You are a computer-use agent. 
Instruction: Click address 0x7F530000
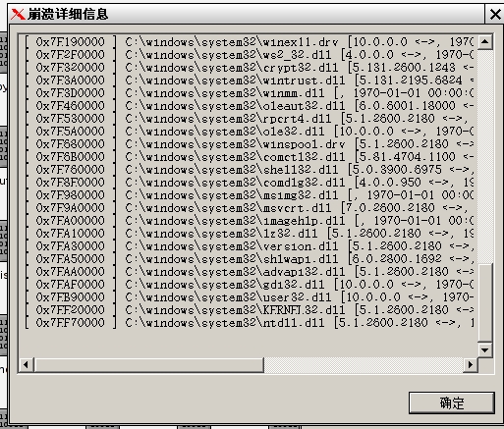coord(70,119)
